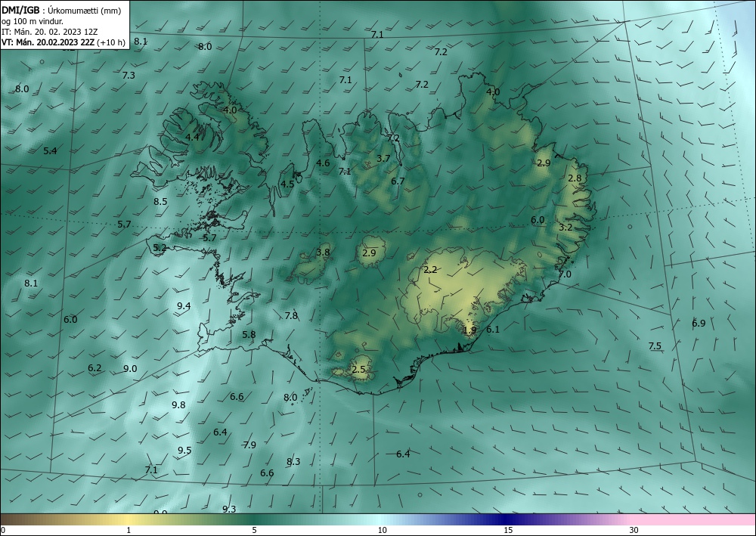Click the 4.4 value over the Westfjords

[x=192, y=138]
